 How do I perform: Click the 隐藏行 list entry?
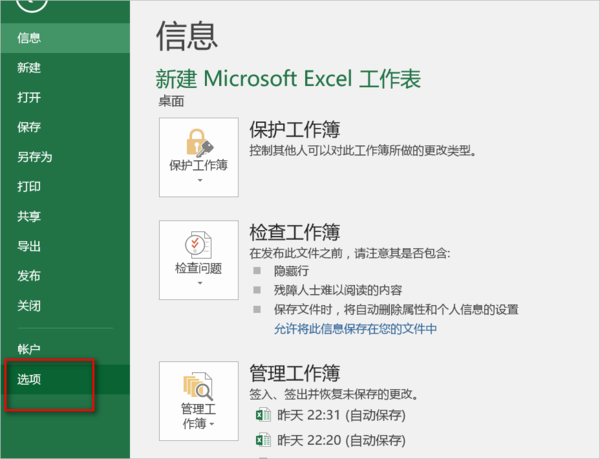click(291, 271)
